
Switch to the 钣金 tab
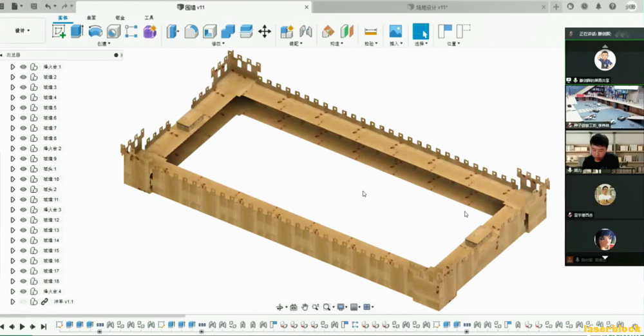point(120,17)
